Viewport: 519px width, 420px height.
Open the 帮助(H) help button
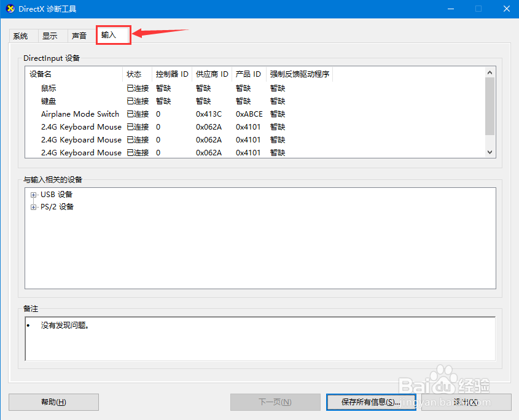[53, 402]
